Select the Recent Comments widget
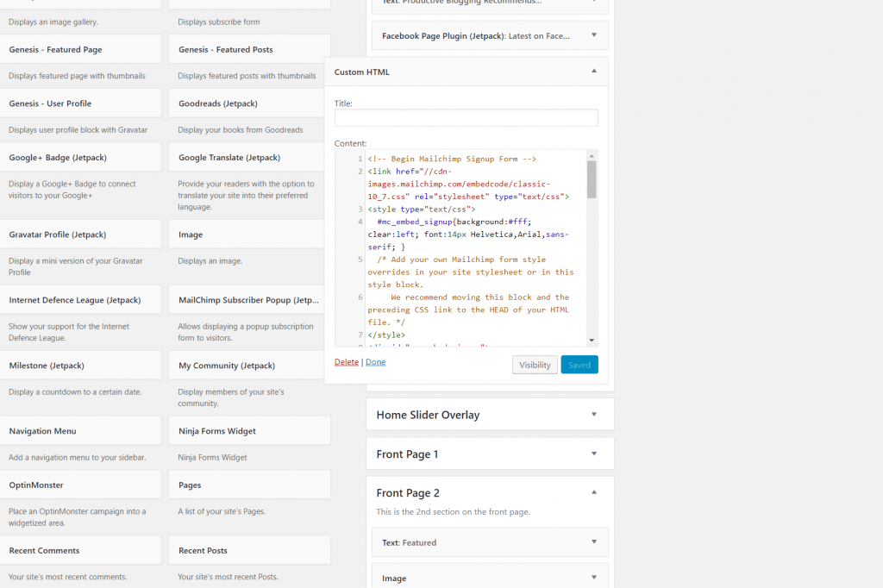 click(80, 551)
